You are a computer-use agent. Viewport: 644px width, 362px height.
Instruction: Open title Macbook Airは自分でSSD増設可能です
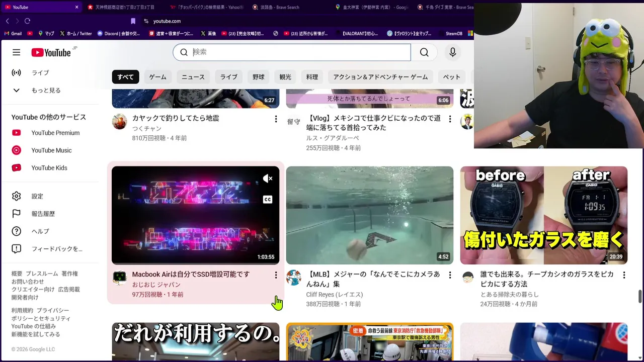(191, 275)
